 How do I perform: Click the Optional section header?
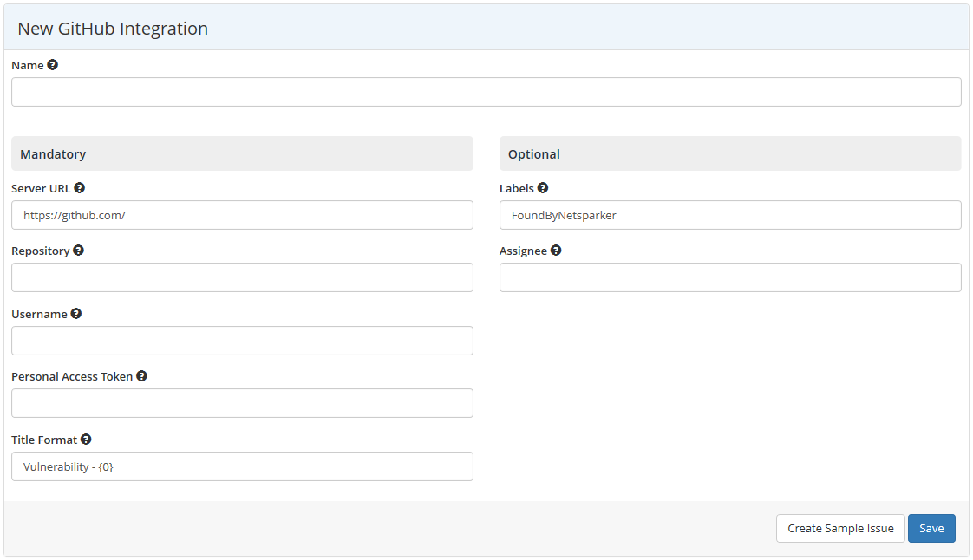tap(533, 153)
